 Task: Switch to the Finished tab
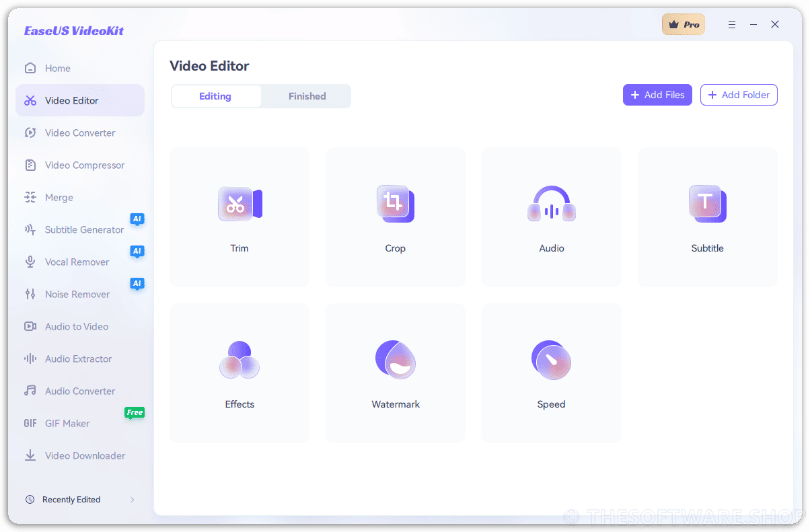tap(307, 96)
